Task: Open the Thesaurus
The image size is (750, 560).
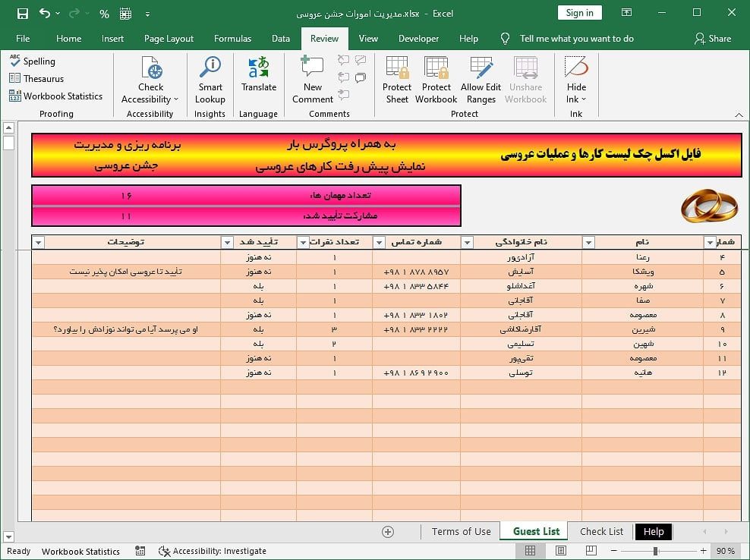Action: click(x=36, y=78)
